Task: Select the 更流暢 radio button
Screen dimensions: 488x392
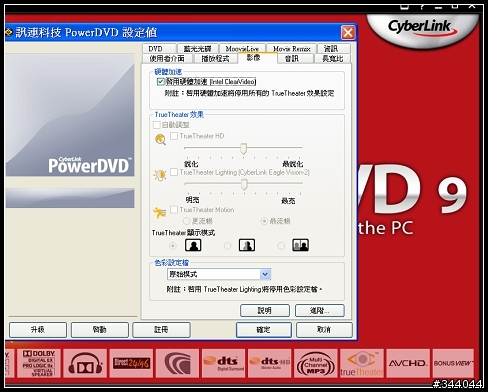Action: 186,221
